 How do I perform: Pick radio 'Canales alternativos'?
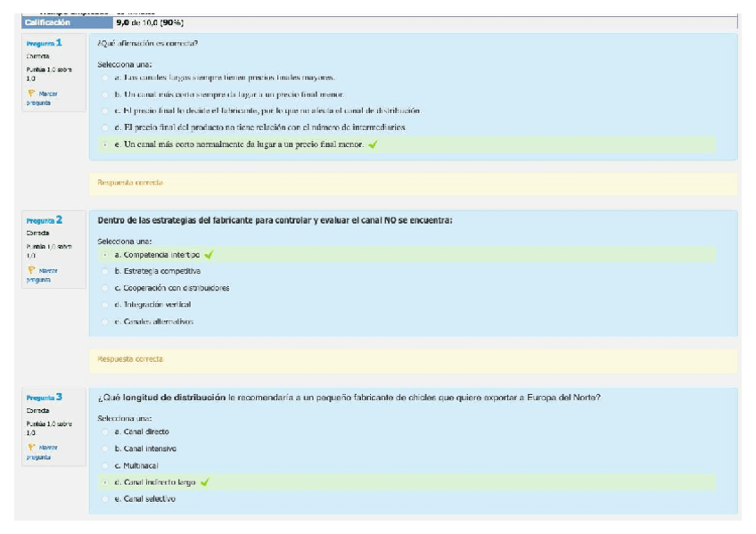(105, 322)
